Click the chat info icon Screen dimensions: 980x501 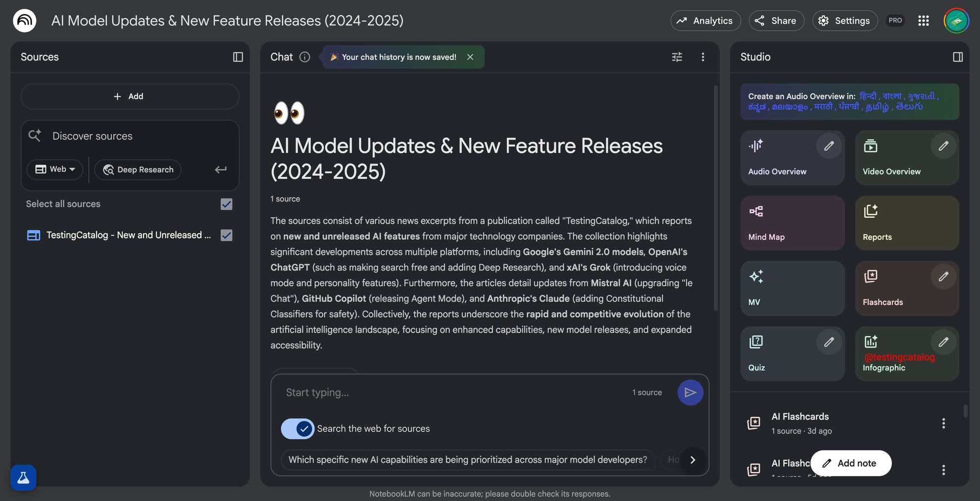coord(305,57)
